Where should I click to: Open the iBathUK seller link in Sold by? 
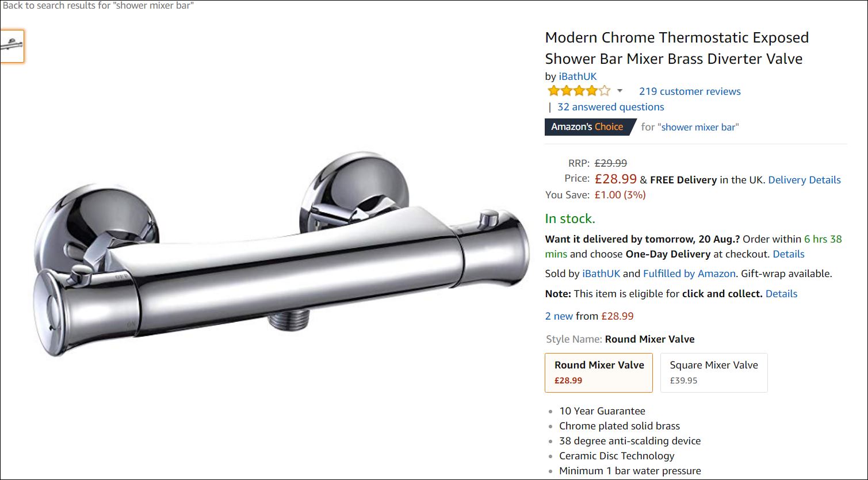[x=601, y=274]
